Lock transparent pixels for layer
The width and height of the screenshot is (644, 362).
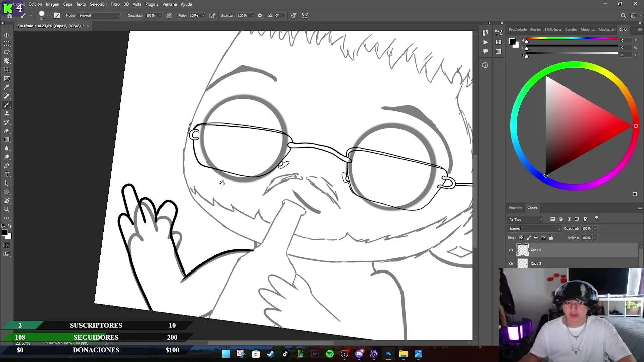pyautogui.click(x=521, y=238)
